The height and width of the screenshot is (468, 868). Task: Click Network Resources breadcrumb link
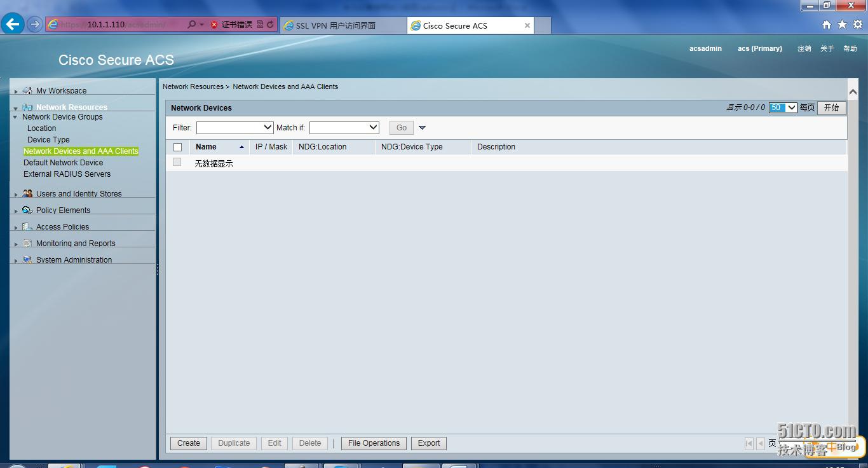tap(193, 86)
